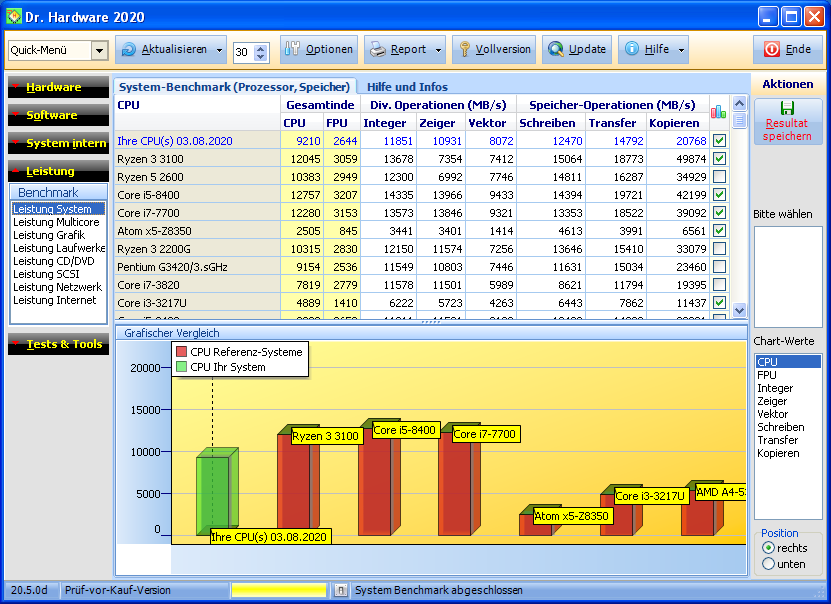
Task: Increase the refresh interval with the up stepper
Action: tap(260, 48)
